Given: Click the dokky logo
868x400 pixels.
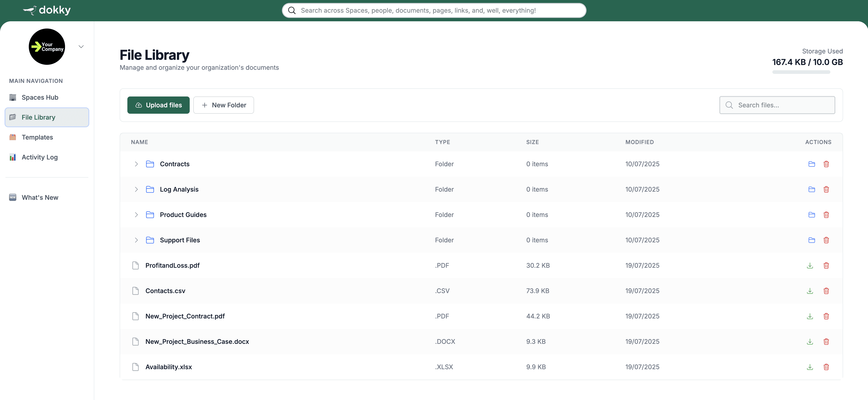Looking at the screenshot, I should [x=47, y=10].
